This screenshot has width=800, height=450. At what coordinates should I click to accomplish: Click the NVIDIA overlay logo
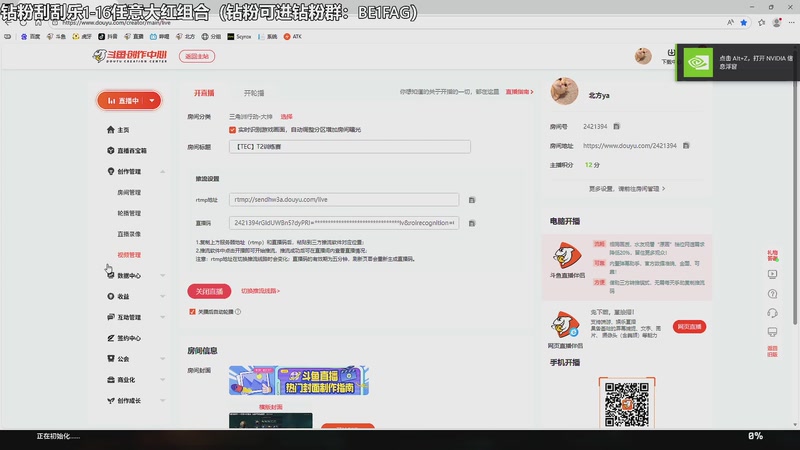point(698,62)
